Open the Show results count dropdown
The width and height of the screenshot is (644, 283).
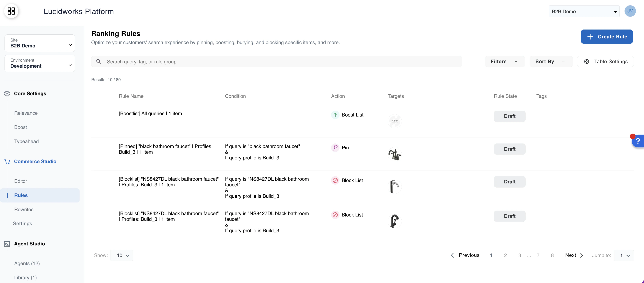[122, 255]
